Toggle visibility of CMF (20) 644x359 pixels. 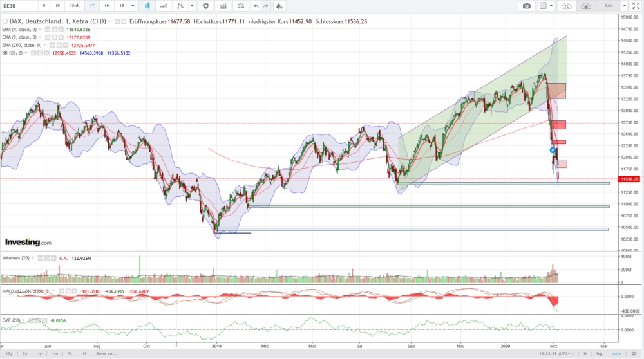pyautogui.click(x=31, y=320)
